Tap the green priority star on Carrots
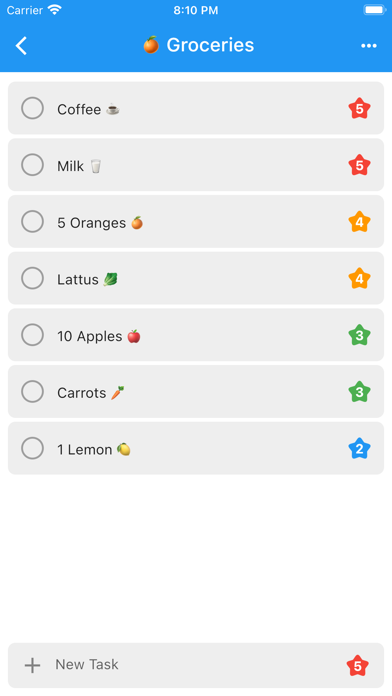 [x=359, y=392]
